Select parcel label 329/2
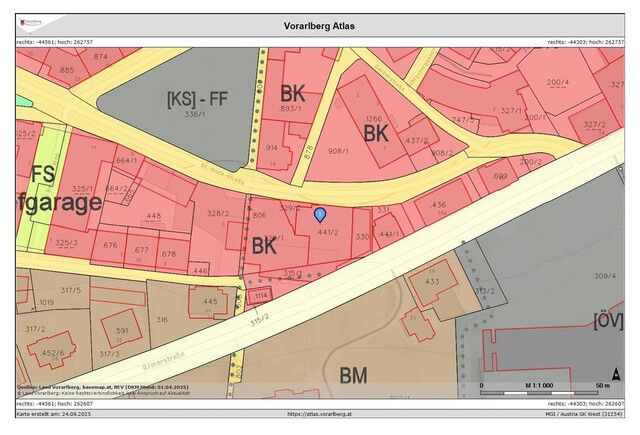This screenshot has height=435, width=640. coord(289,208)
